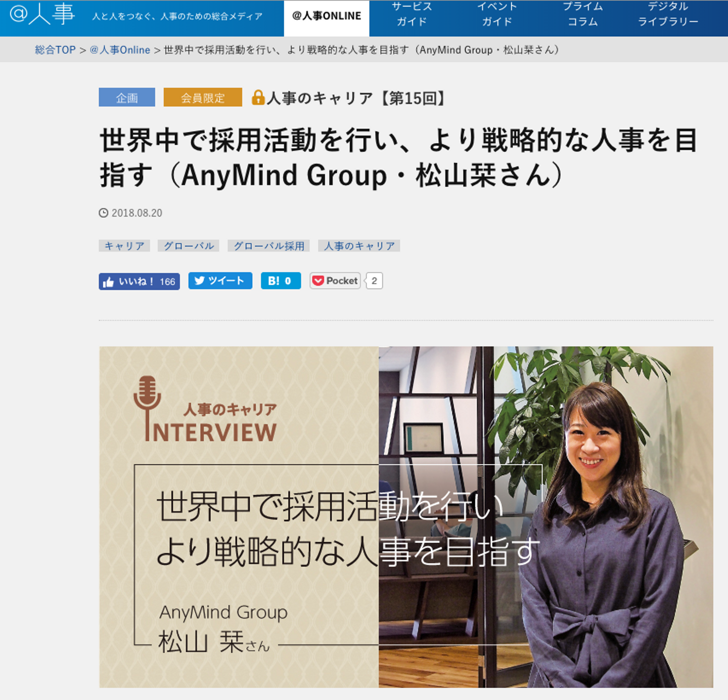Save article with the Pocket button
This screenshot has width=728, height=700.
pos(335,281)
